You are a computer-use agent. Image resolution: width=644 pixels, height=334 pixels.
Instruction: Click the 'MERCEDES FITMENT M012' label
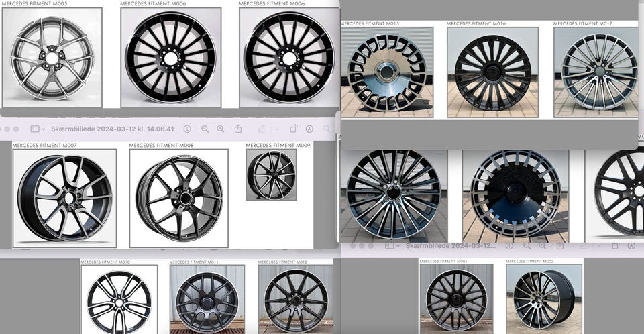tap(282, 262)
